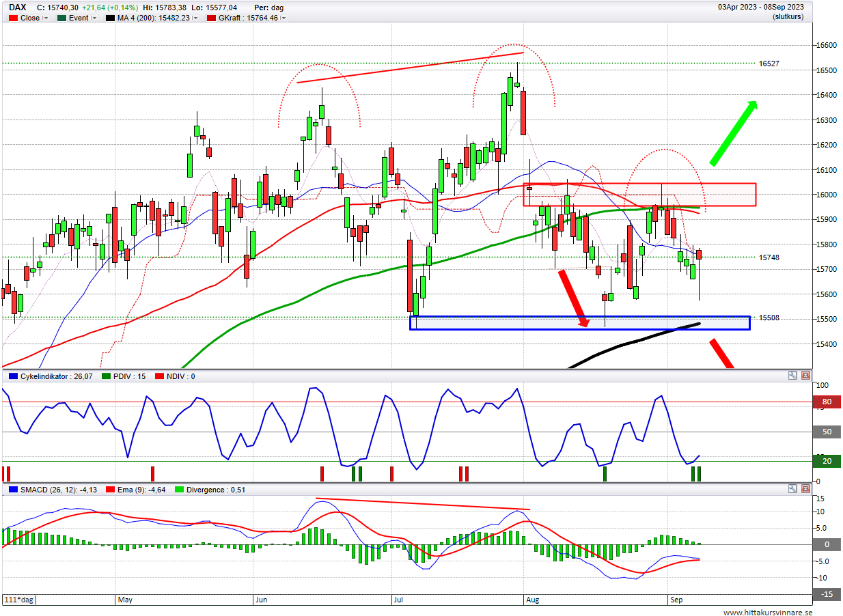Expand the Close series dropdown arrow
Image resolution: width=843 pixels, height=616 pixels.
(46, 18)
